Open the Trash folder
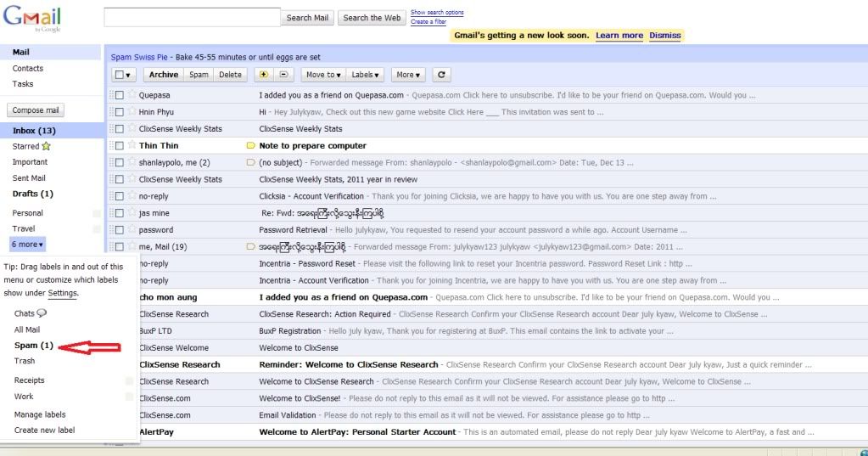Image resolution: width=868 pixels, height=456 pixels. 25,361
